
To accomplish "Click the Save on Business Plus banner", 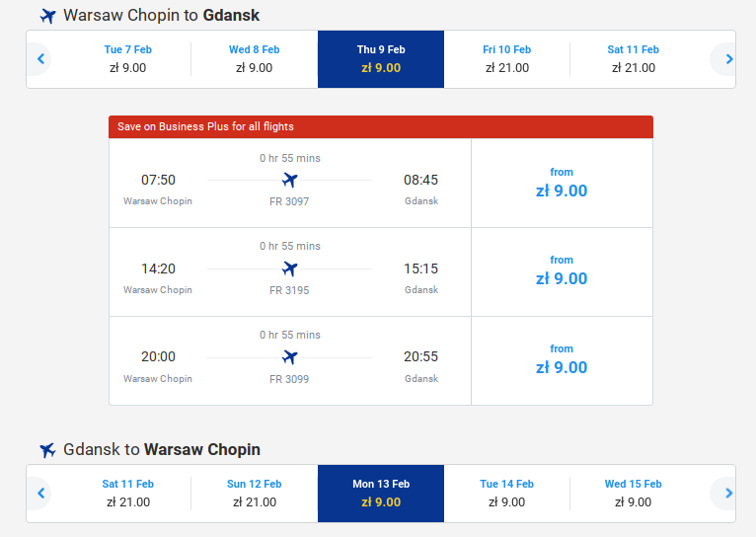I will pyautogui.click(x=381, y=126).
